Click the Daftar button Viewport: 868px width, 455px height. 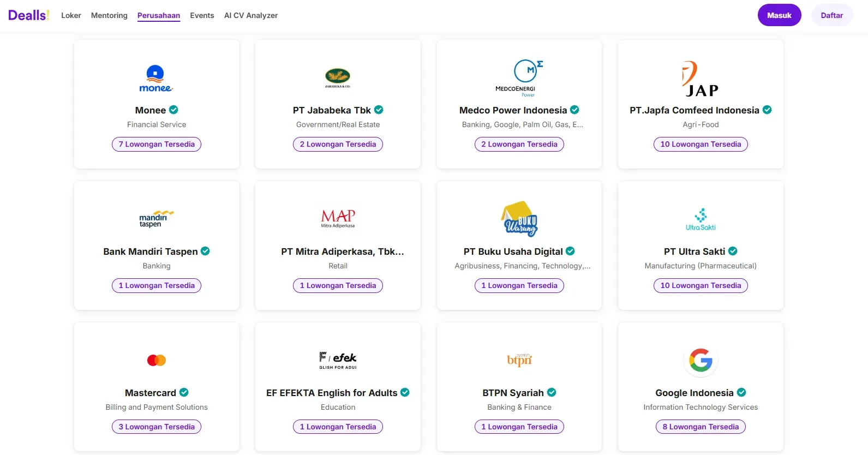point(831,15)
